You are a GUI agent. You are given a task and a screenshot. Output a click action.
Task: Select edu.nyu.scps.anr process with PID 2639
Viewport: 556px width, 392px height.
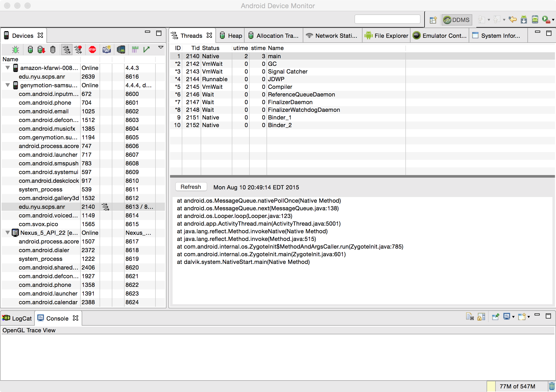[83, 77]
